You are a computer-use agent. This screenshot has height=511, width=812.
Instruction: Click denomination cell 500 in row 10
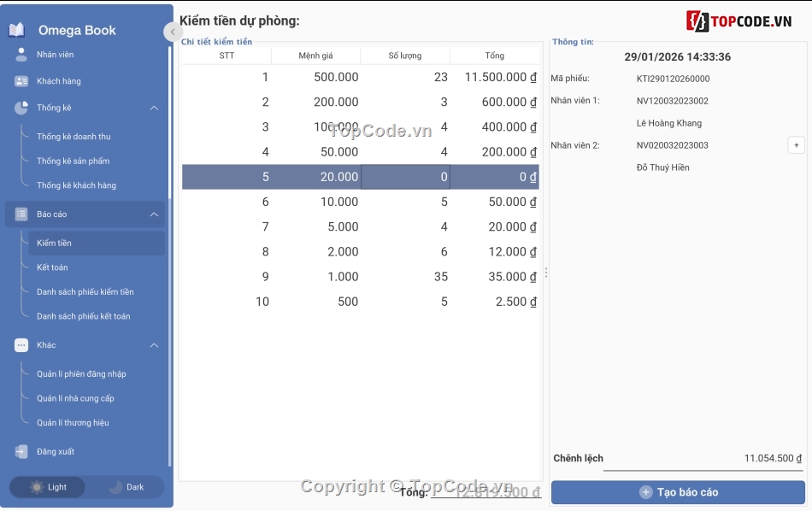pos(316,302)
